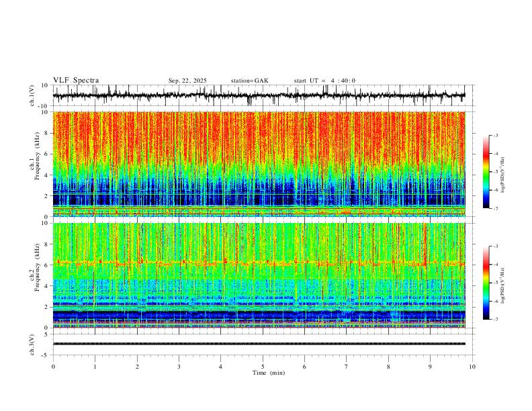Click the 'Time (min)' axis label
Viewport: 532px width, 411px height.
pos(269,373)
